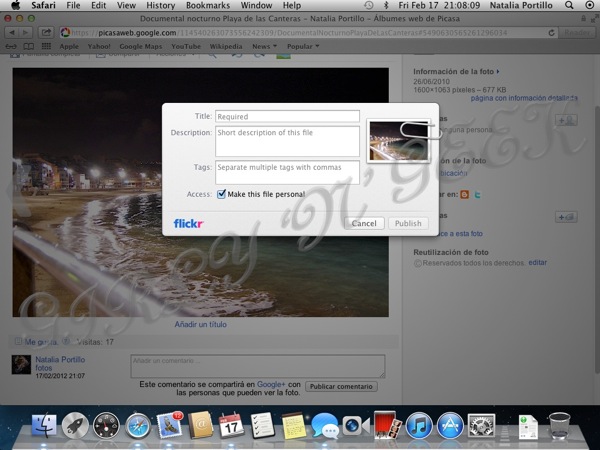Click the Safari Share toolbar button
Image resolution: width=600 pixels, height=450 pixels.
(46, 33)
